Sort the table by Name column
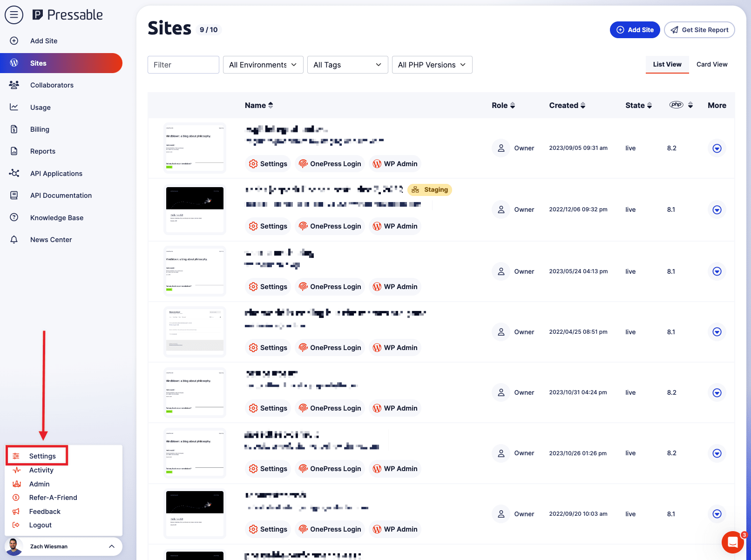Screen dimensions: 751x560 [x=259, y=106]
